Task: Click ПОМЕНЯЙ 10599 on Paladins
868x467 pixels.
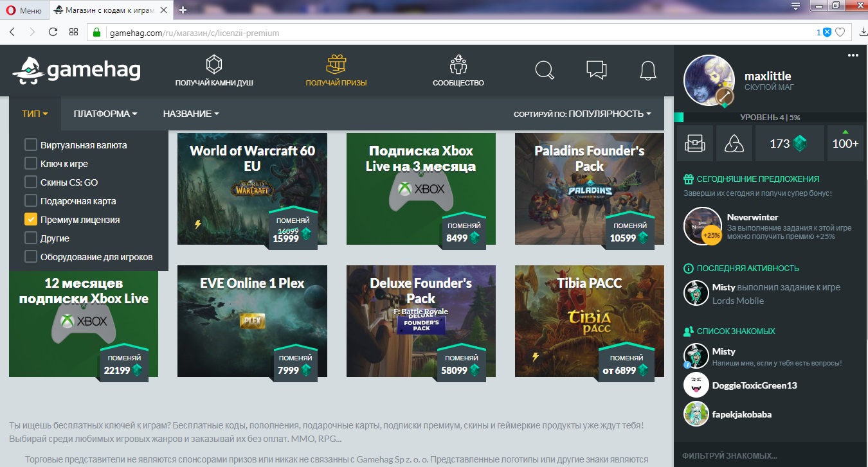Action: tap(630, 231)
